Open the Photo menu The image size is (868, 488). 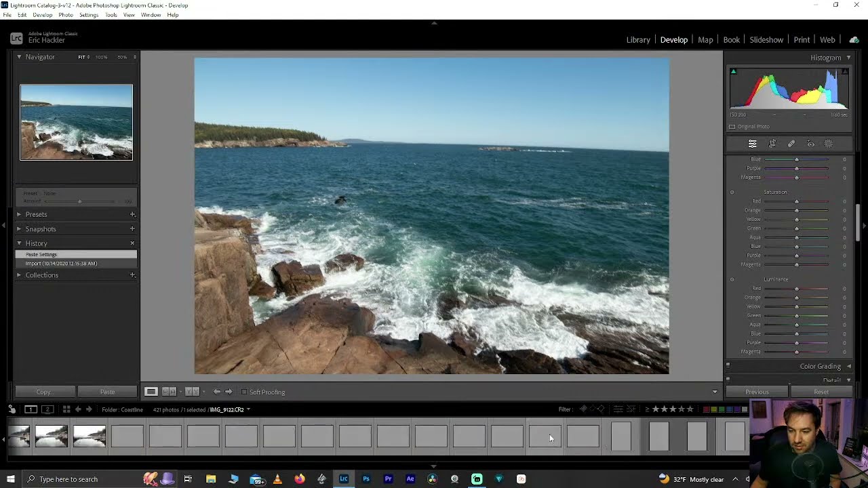66,15
